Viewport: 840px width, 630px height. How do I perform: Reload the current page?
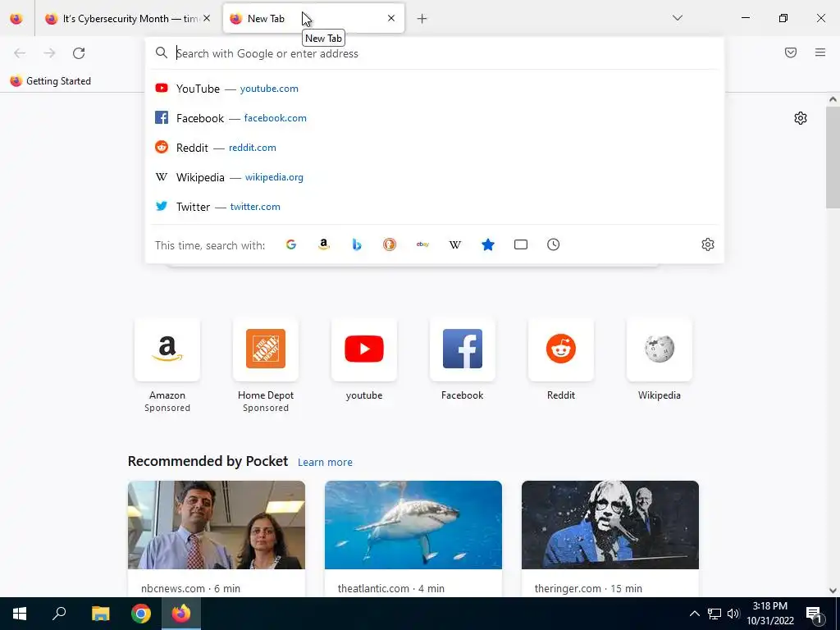point(79,53)
